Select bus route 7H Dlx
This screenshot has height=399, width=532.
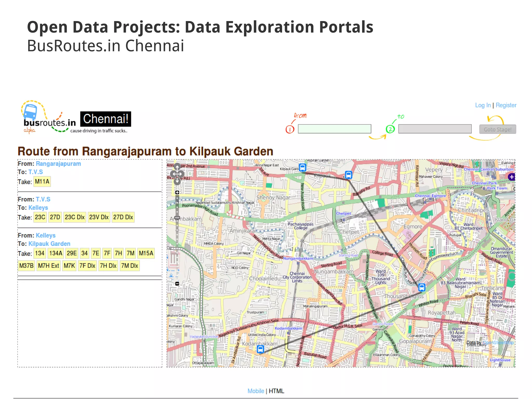[x=108, y=266]
